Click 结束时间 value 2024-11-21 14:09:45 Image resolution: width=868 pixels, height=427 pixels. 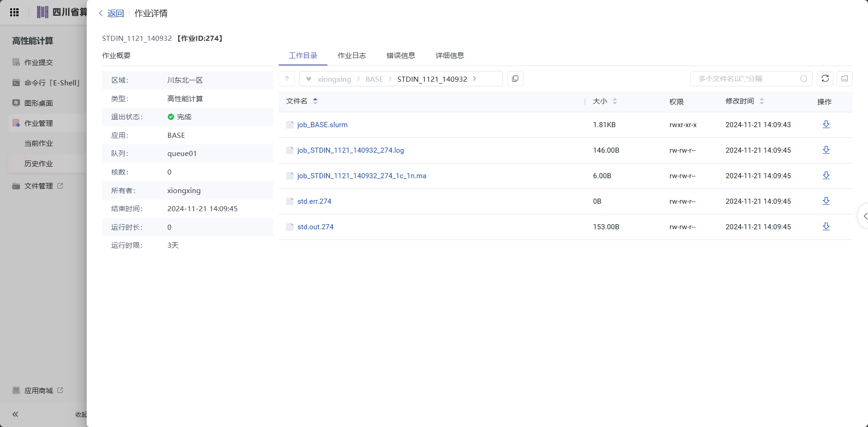click(x=203, y=209)
